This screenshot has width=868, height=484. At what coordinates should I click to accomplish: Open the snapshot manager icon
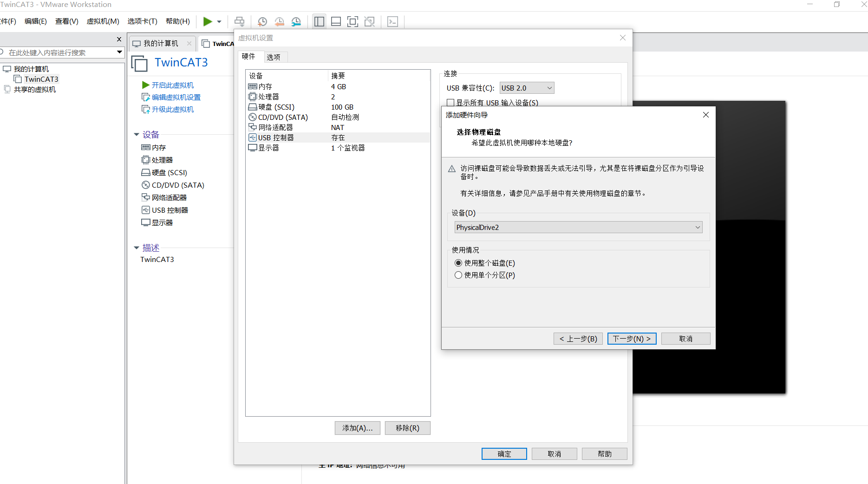click(x=296, y=21)
